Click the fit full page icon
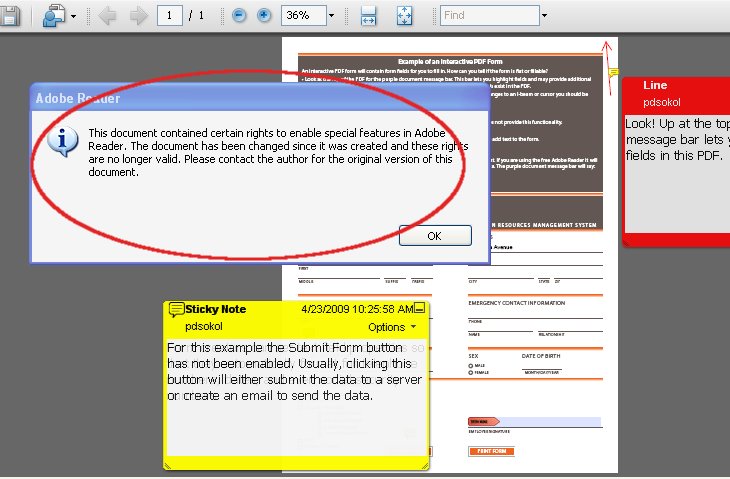Viewport: 730px width, 479px height. point(404,15)
